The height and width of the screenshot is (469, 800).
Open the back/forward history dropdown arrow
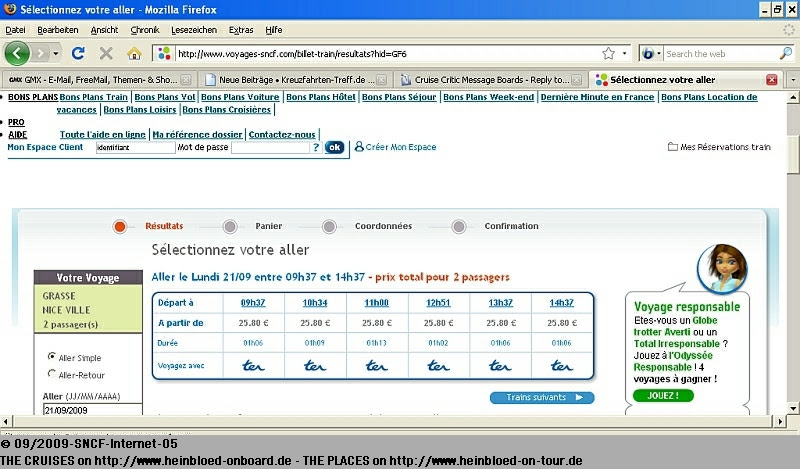(56, 53)
